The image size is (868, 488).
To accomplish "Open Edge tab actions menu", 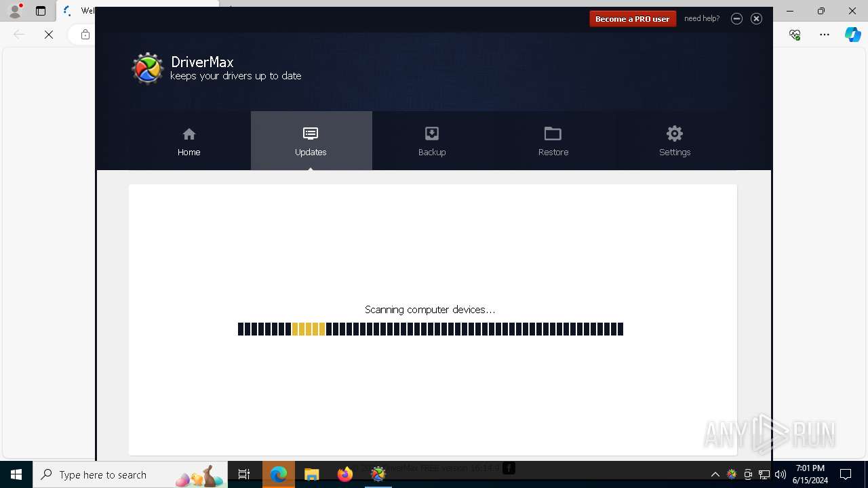I will [41, 11].
